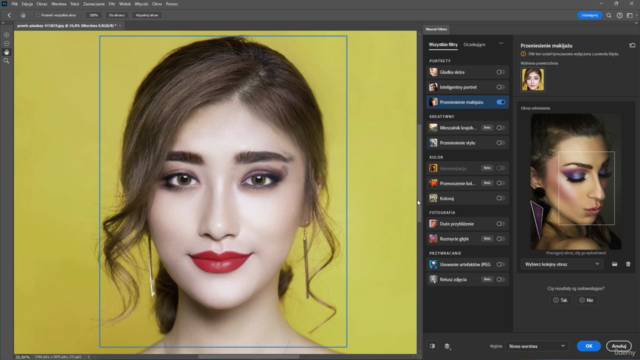640x360 pixels.
Task: Open the Obraz menu
Action: (x=42, y=4)
